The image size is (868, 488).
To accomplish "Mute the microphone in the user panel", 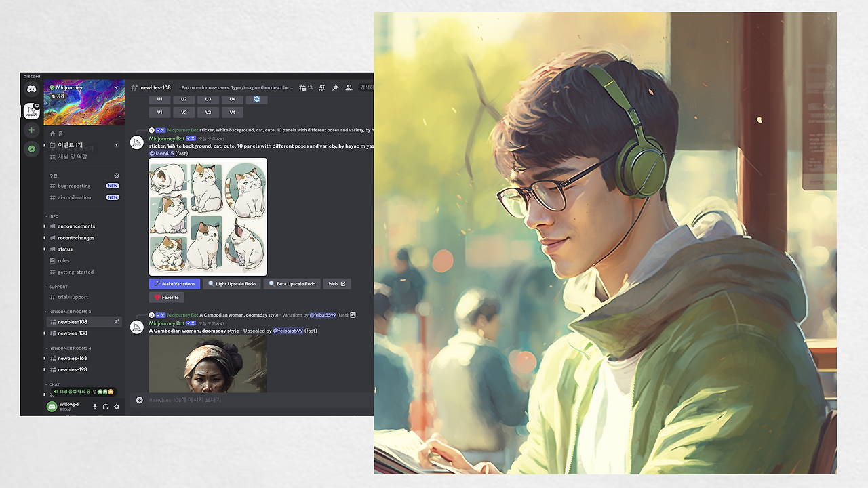I will (95, 407).
